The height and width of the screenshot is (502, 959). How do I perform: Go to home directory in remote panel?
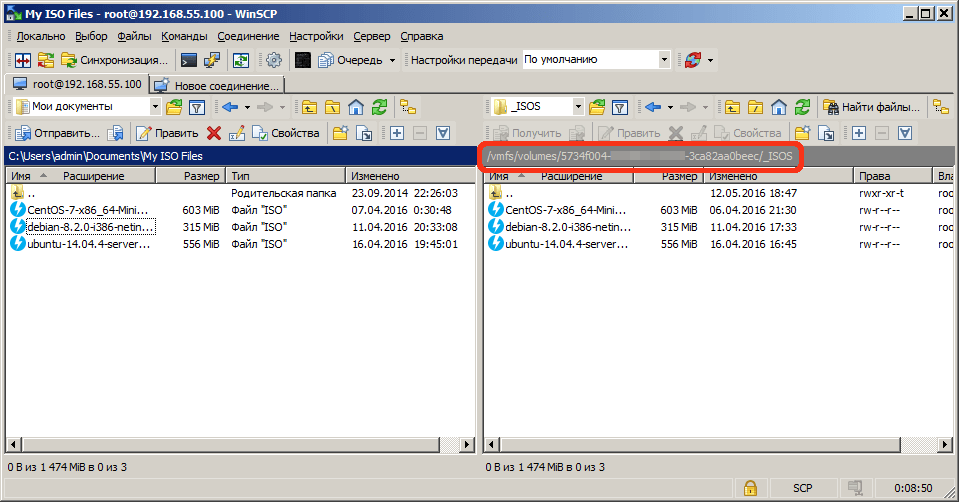[x=779, y=107]
